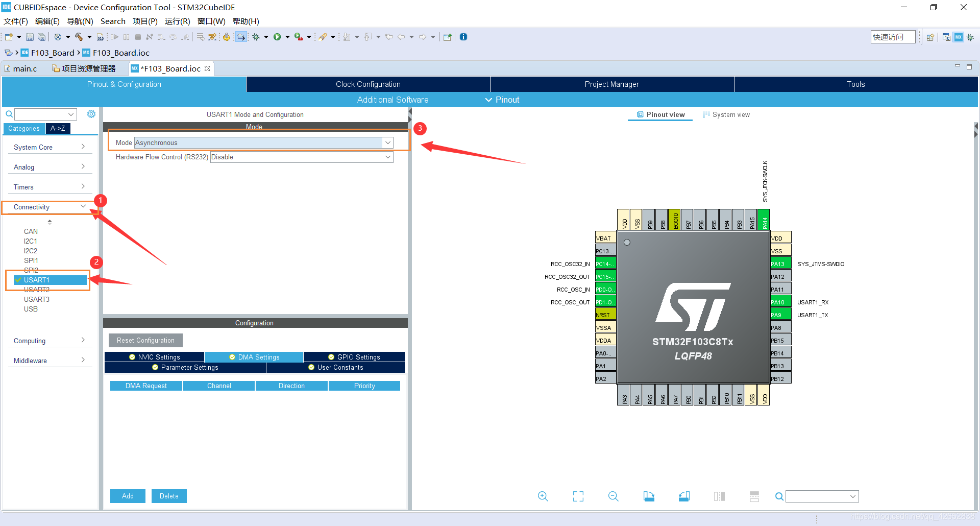Click the green Run button icon
980x526 pixels.
coord(277,37)
